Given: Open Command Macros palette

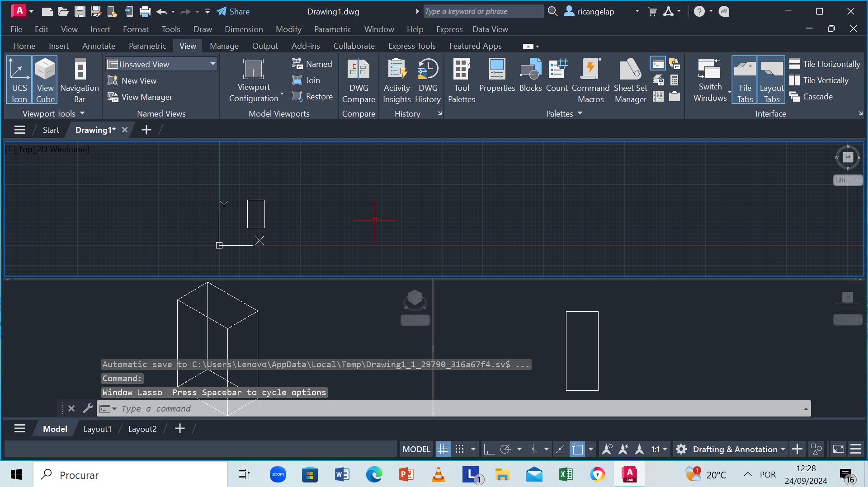Looking at the screenshot, I should tap(590, 81).
